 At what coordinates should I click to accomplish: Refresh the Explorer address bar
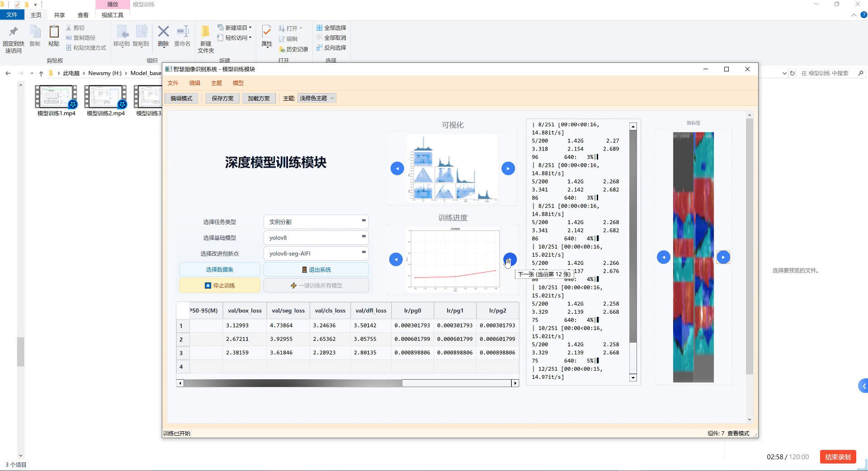792,73
